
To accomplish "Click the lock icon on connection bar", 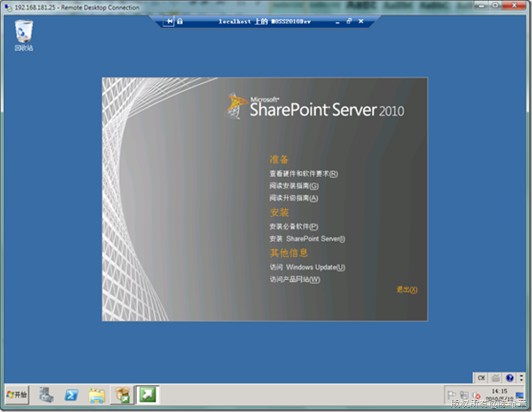I will (180, 21).
